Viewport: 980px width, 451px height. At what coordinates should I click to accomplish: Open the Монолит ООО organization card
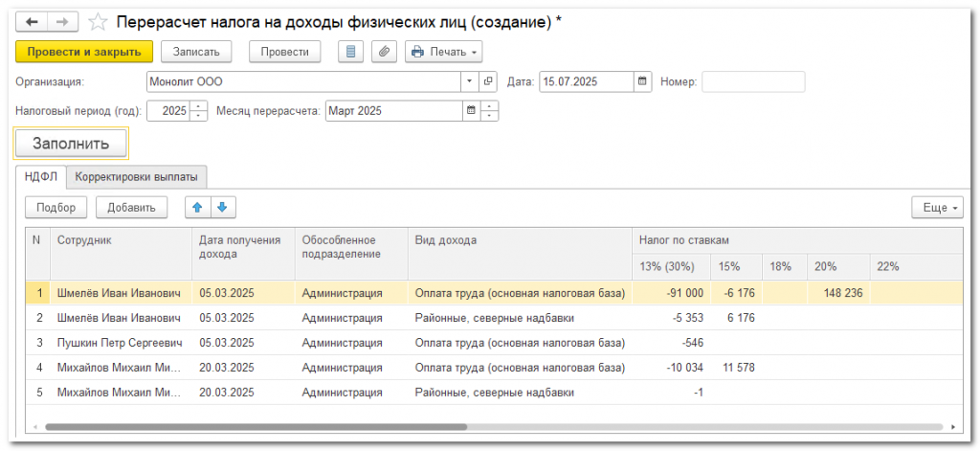point(488,82)
